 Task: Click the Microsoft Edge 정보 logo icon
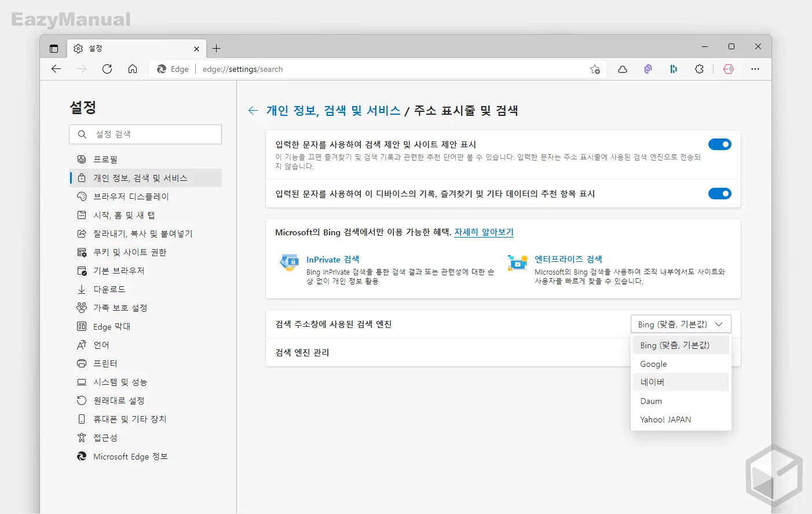(x=82, y=457)
